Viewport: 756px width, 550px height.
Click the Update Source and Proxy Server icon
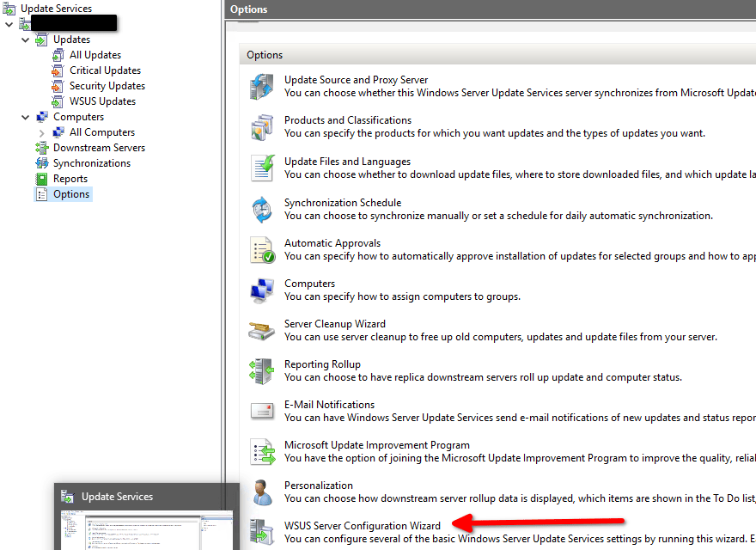262,86
